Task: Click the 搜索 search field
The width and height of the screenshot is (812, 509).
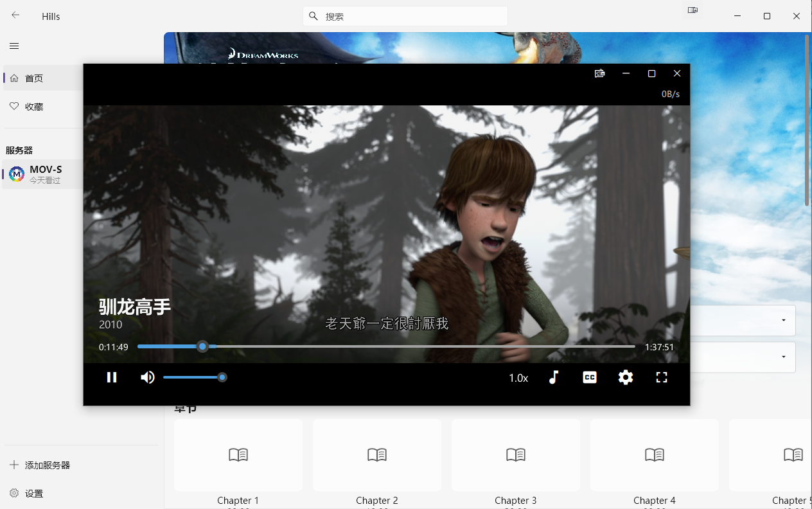Action: (x=411, y=17)
